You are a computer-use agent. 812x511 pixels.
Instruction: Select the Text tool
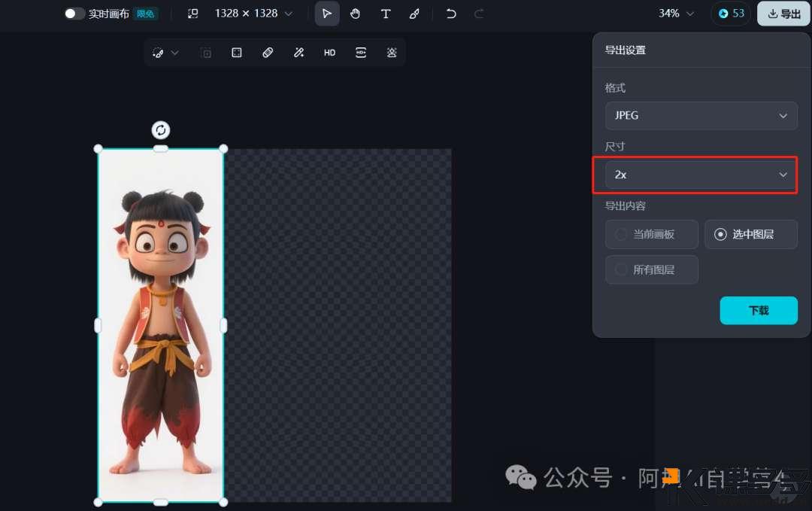coord(385,14)
